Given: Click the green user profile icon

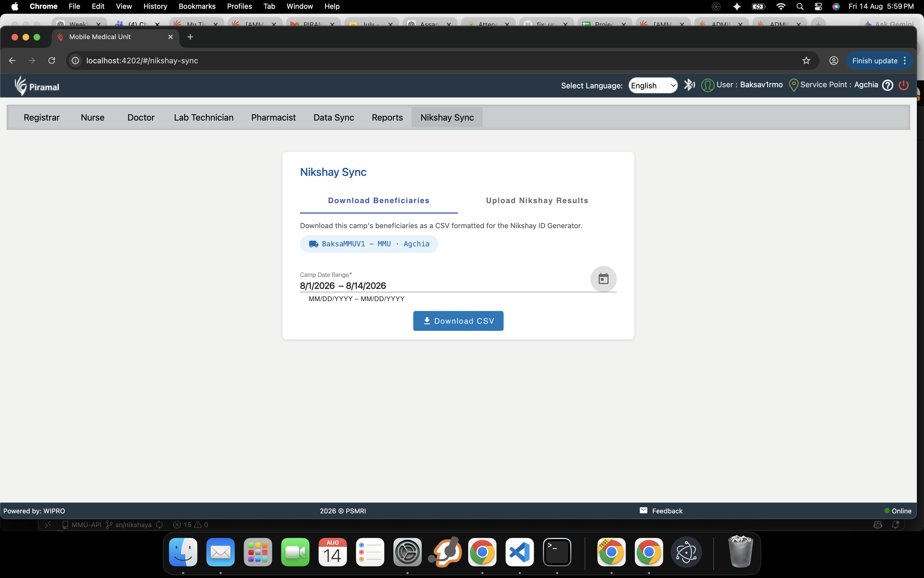Looking at the screenshot, I should tap(708, 85).
